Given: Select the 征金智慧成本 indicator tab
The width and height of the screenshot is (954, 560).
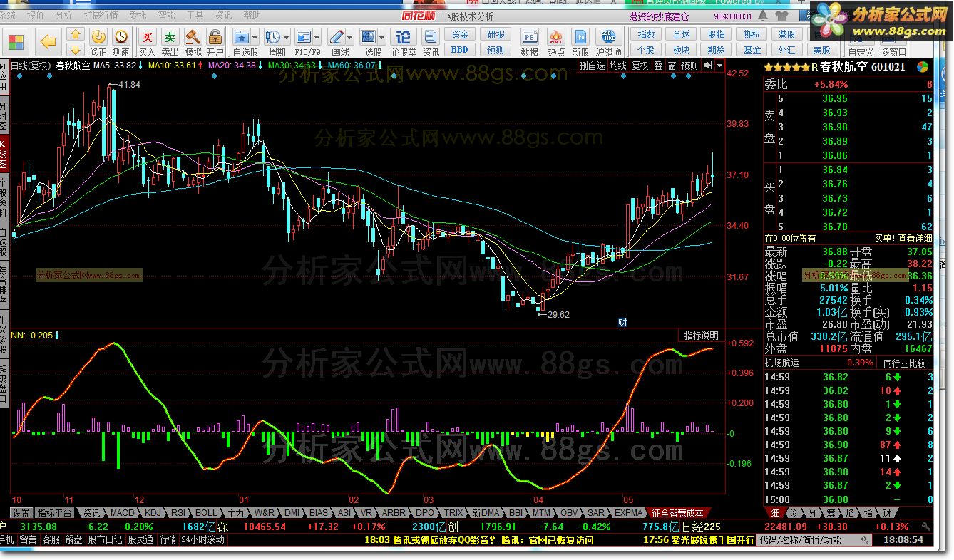Looking at the screenshot, I should 677,512.
